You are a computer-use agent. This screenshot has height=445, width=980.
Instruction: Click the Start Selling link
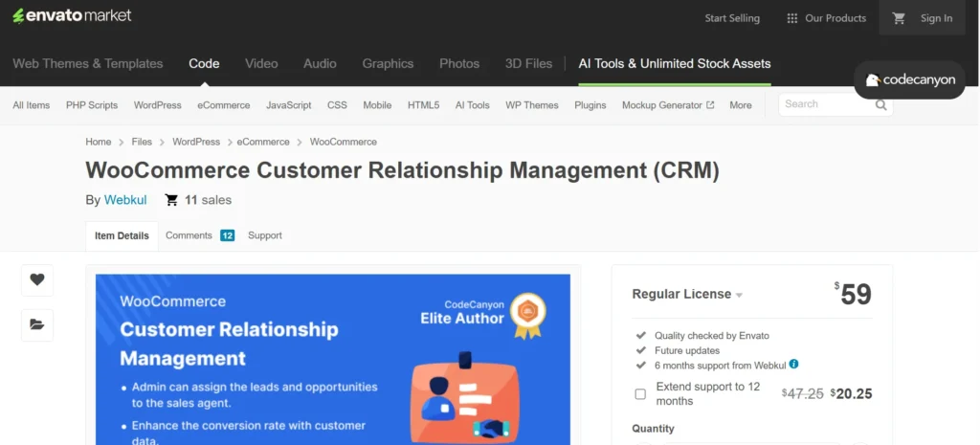731,18
